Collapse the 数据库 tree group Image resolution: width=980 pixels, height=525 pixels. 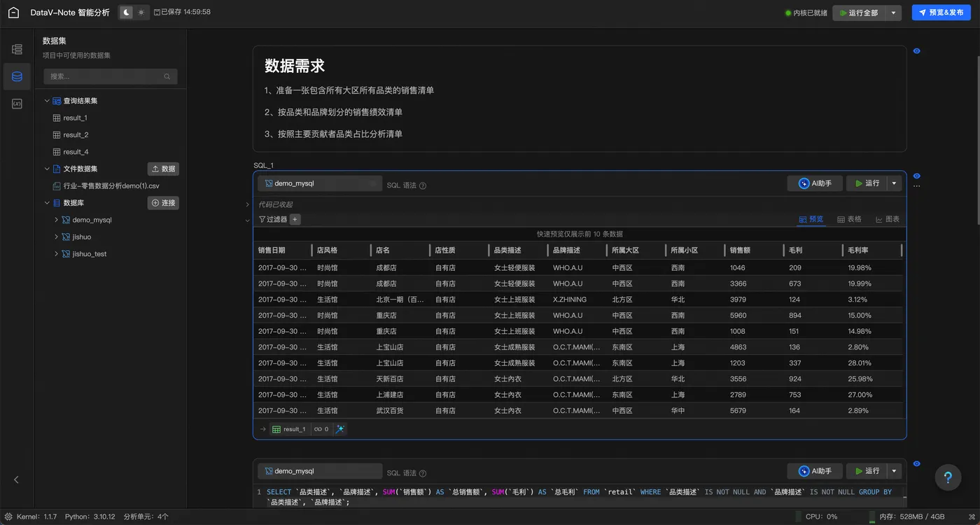click(47, 203)
